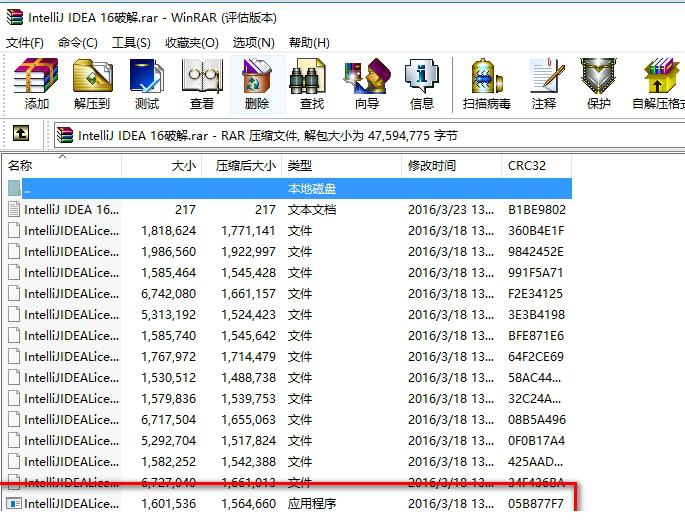The width and height of the screenshot is (685, 531).
Task: Click packed size 1,655,063
Action: [249, 420]
